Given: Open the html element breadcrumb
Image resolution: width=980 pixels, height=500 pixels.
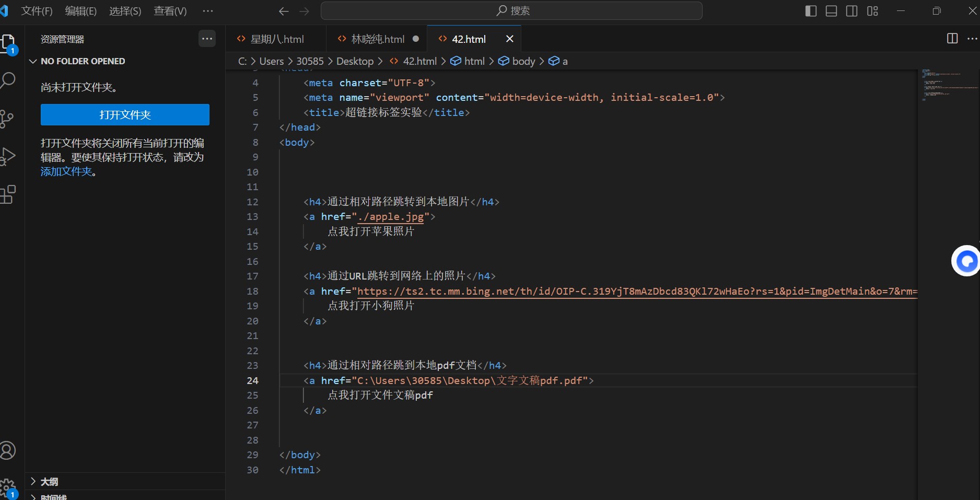Looking at the screenshot, I should click(x=468, y=61).
